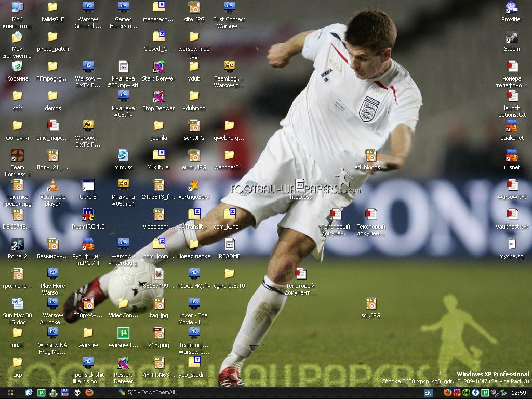Open the mIRC icon in system tray
532x399 pixels.
point(457,393)
